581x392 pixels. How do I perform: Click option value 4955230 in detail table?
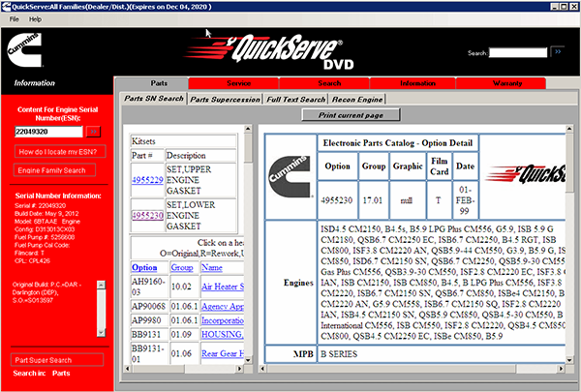[x=336, y=200]
